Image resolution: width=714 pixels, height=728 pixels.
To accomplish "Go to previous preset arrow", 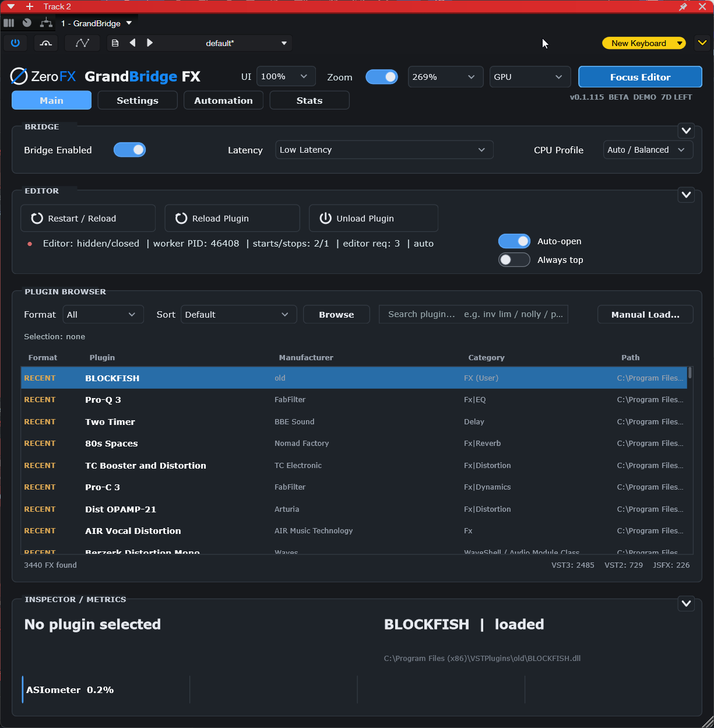I will (132, 43).
